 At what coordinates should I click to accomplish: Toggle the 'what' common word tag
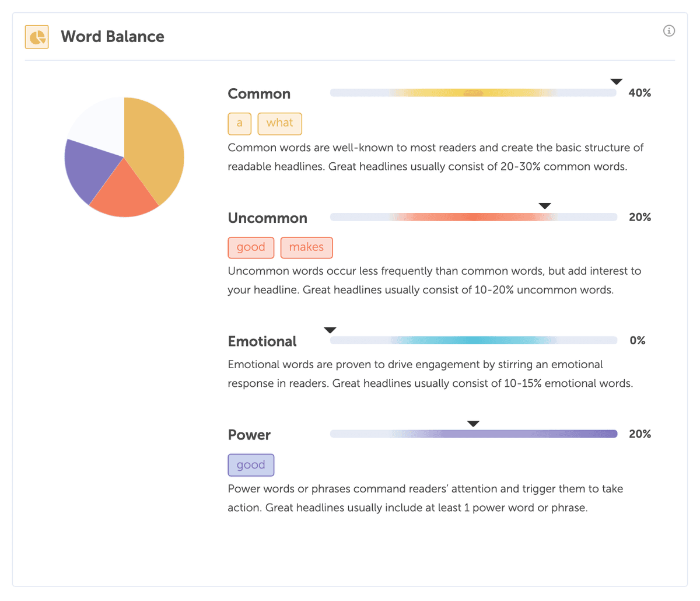(280, 123)
